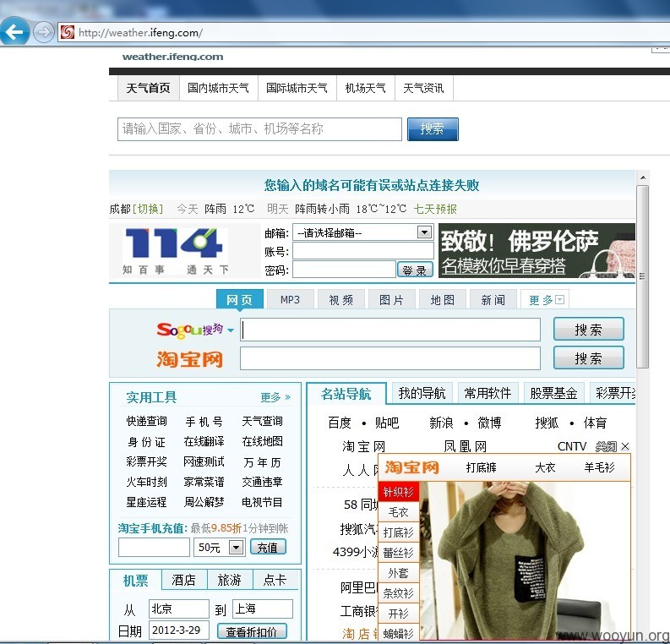Select the 新闻 search tab
Screen dimensions: 670x644
493,299
